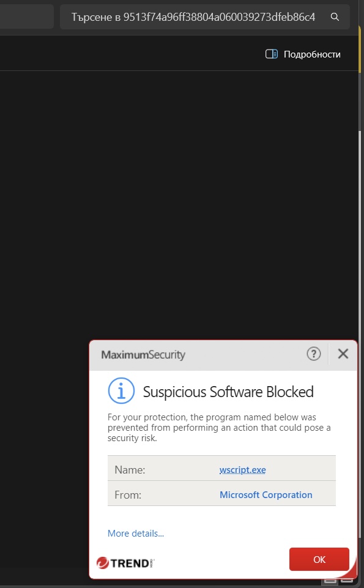Click the MaximumSecurity title bar
The image size is (364, 588).
point(202,355)
